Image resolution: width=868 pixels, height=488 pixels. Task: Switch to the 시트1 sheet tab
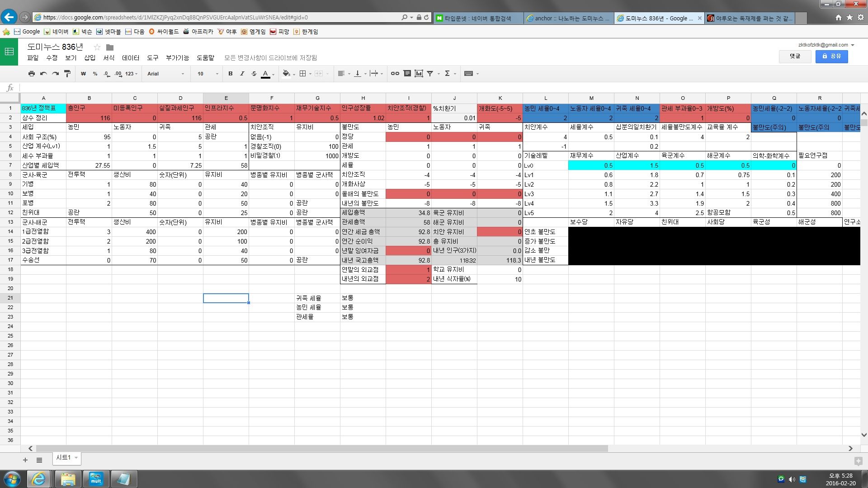click(63, 458)
